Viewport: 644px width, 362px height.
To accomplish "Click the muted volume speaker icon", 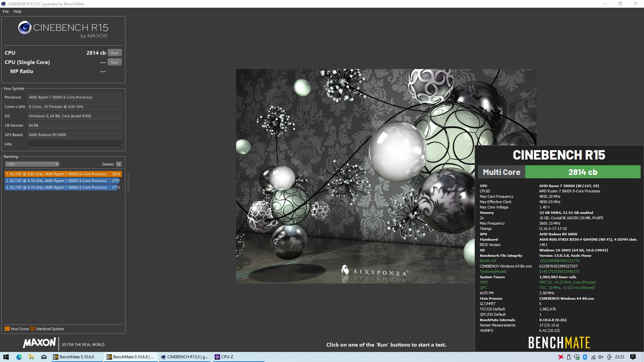I will (x=601, y=357).
